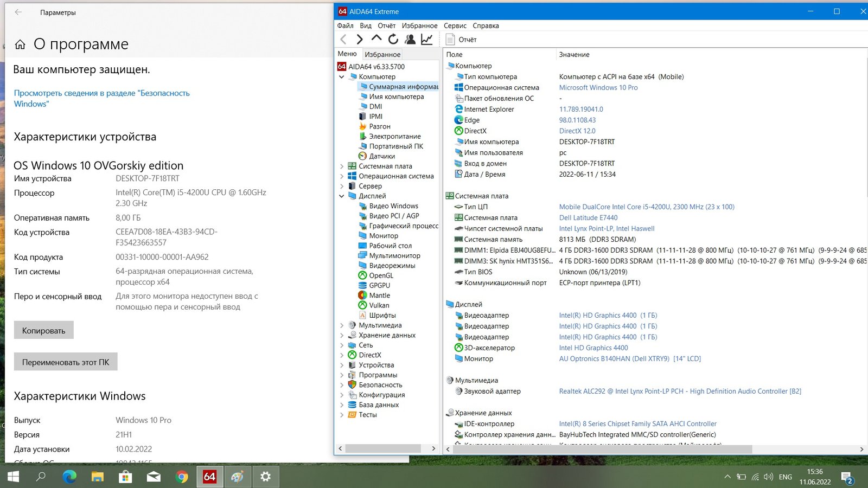Viewport: 868px width, 488px height.
Task: Click Microsoft Windows 10 Pro value link
Action: coord(598,87)
